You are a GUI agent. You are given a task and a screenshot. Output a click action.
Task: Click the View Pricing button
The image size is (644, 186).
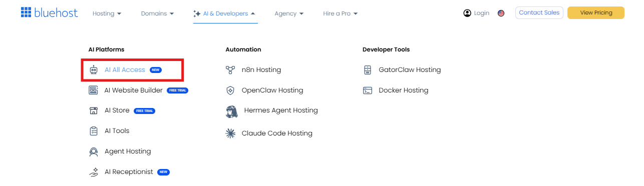tap(596, 12)
